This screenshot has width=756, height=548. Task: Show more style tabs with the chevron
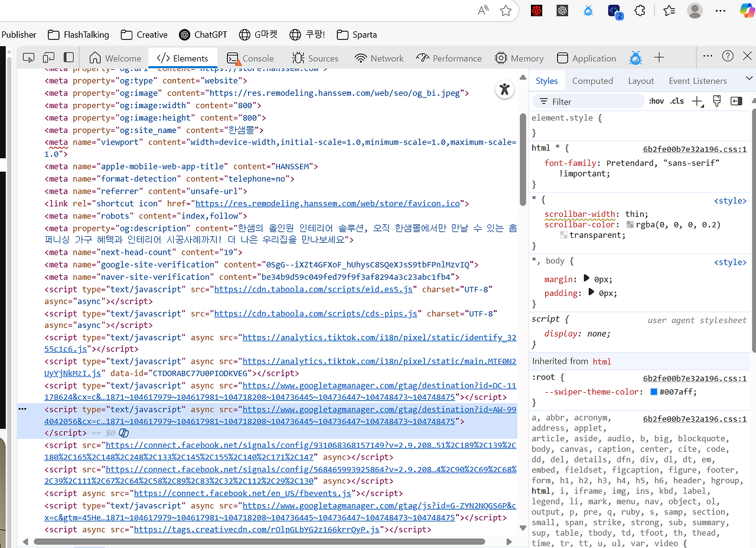(x=750, y=79)
